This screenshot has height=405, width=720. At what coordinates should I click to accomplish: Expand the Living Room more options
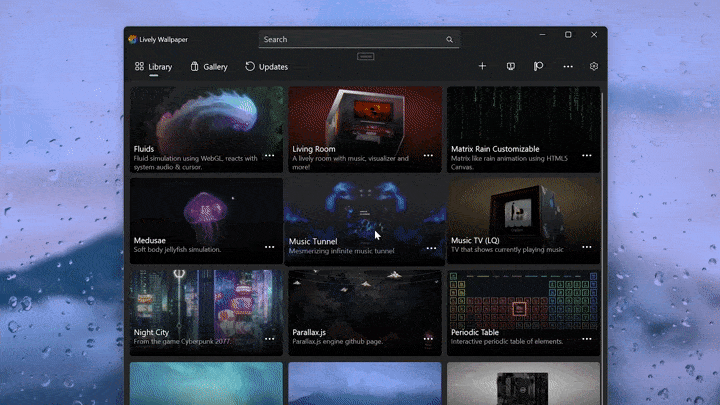pos(428,156)
